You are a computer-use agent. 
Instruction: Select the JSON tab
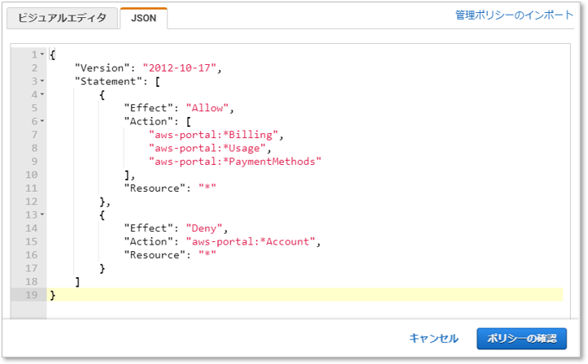click(x=143, y=18)
